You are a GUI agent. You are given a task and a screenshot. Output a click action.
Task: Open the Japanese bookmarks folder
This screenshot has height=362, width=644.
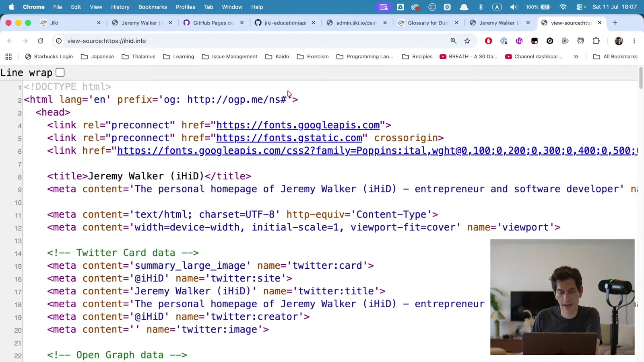(x=97, y=57)
